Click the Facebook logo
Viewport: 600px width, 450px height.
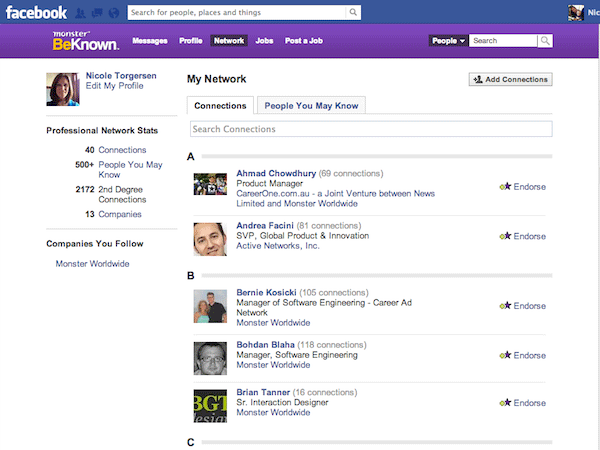click(36, 13)
